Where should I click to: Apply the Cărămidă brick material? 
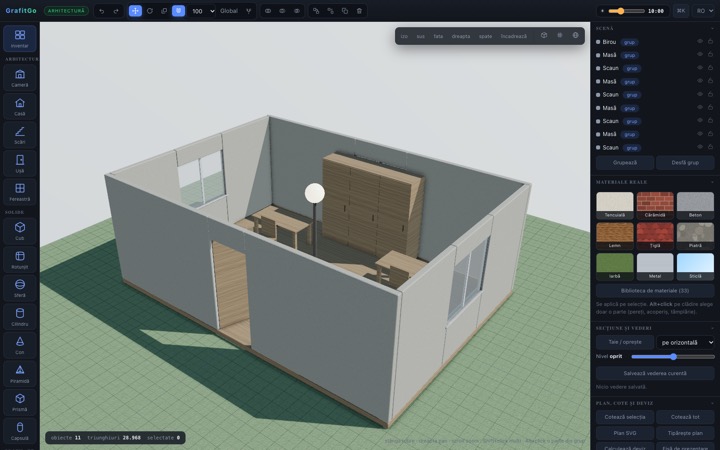655,205
